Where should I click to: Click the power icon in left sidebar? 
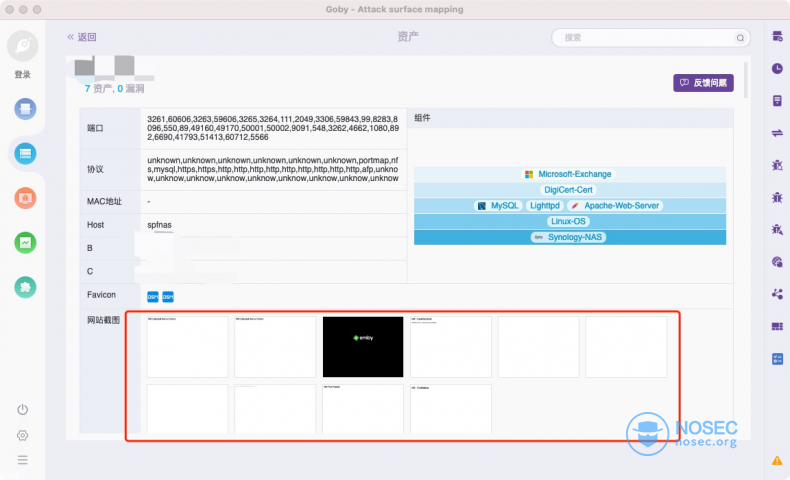(x=22, y=410)
